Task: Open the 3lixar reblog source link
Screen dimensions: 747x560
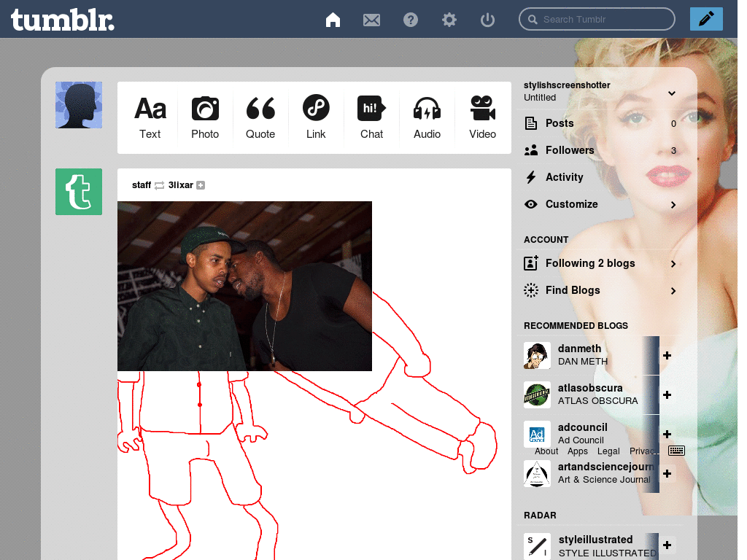Action: 181,184
